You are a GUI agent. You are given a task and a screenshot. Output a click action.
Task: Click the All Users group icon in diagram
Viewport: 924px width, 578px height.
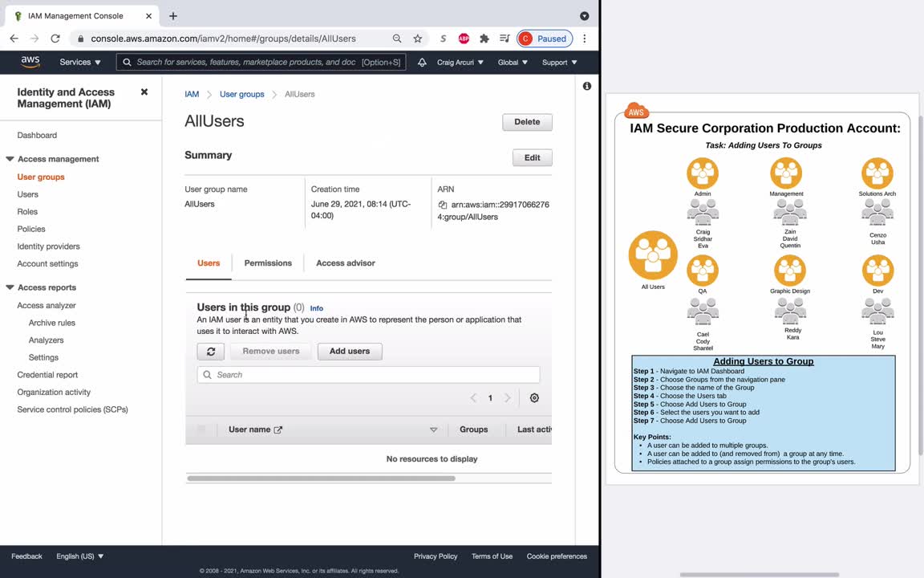653,254
